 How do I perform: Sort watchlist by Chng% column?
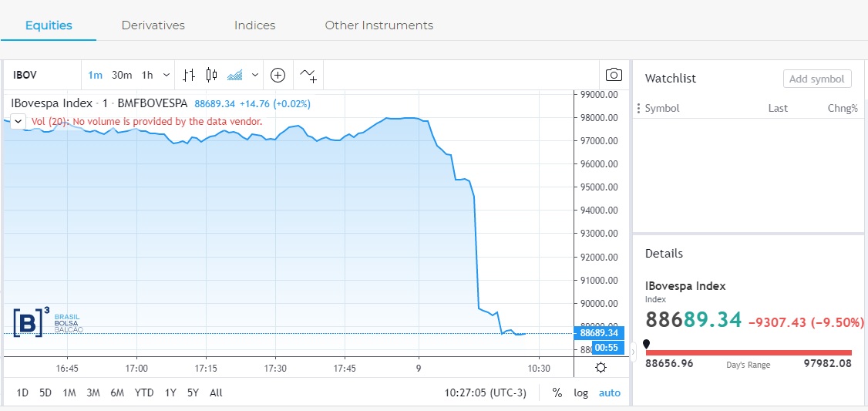pyautogui.click(x=843, y=108)
